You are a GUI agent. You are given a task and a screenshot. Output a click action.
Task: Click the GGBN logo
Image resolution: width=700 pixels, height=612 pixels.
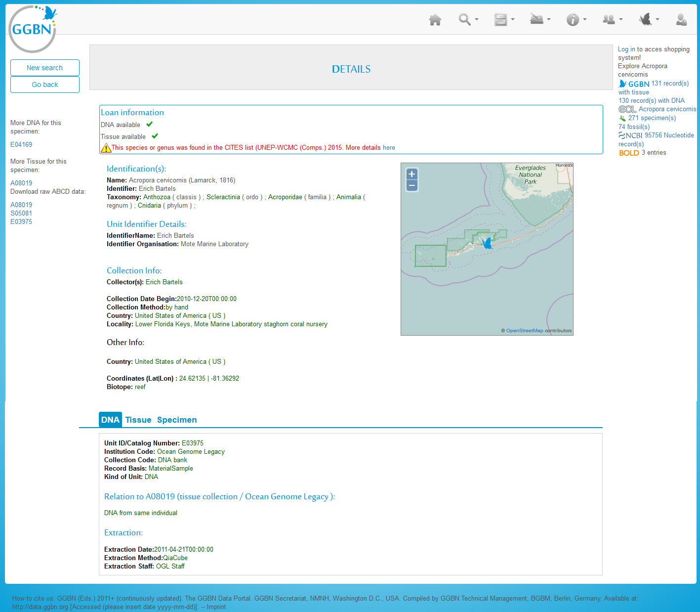(33, 29)
